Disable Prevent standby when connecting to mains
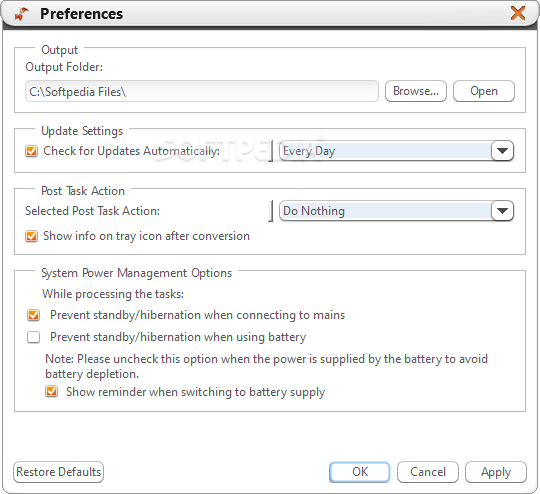This screenshot has width=540, height=494. coord(34,315)
